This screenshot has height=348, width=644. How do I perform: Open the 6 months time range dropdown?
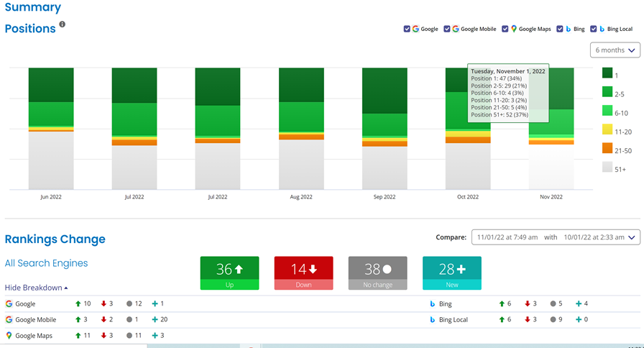(x=615, y=50)
